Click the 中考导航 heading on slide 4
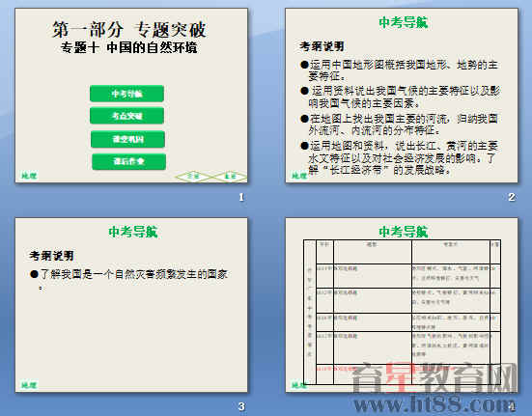This screenshot has width=532, height=416. (403, 232)
